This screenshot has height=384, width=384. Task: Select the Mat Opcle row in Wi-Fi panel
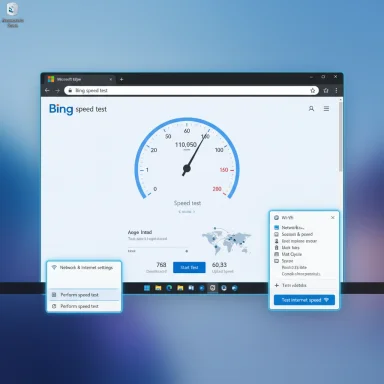click(303, 254)
